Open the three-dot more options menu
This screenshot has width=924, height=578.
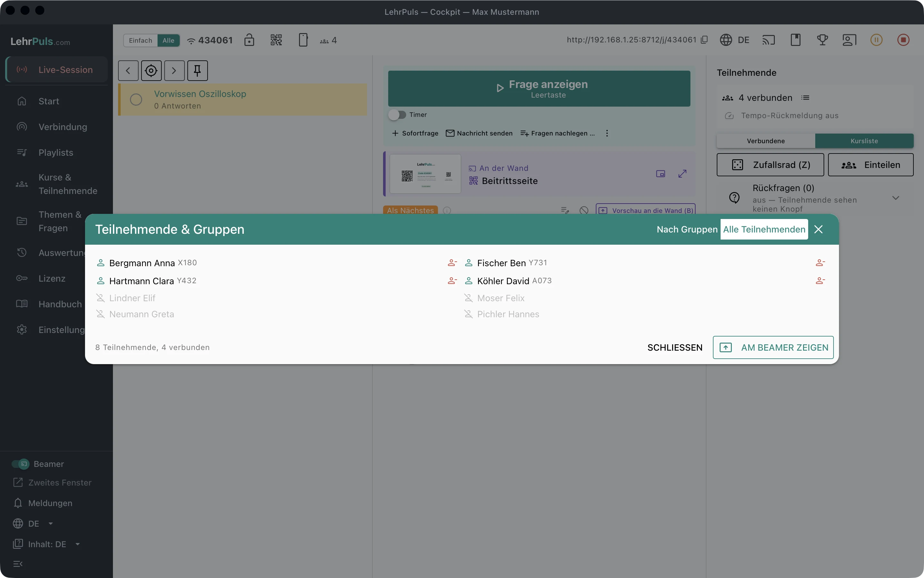(x=607, y=133)
